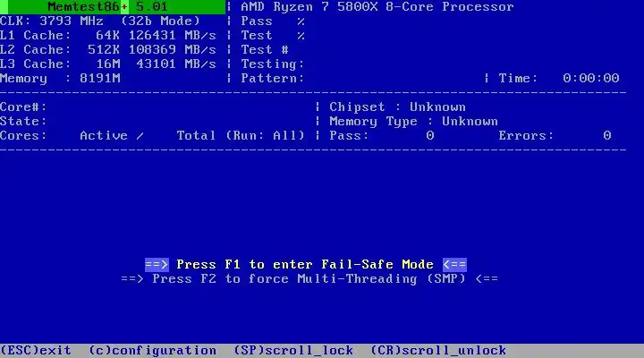Click the L2 Cache 512K 108369 MB/s line

pyautogui.click(x=108, y=50)
